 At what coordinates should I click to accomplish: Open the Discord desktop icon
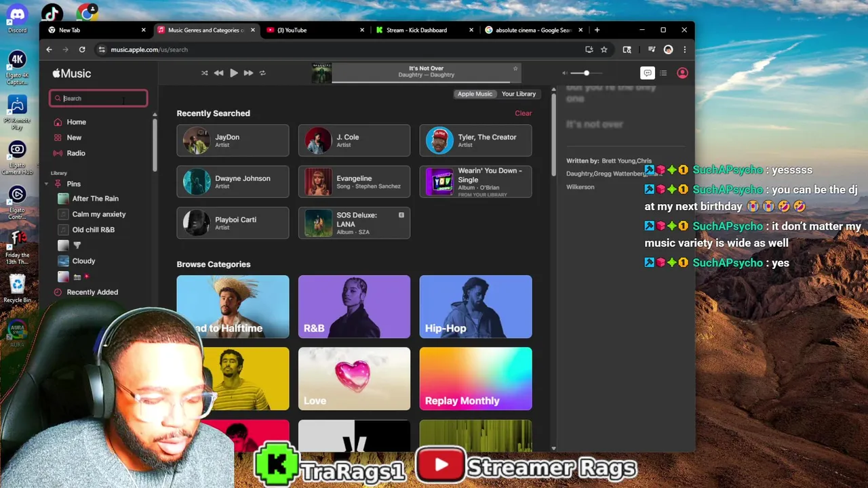[x=18, y=18]
